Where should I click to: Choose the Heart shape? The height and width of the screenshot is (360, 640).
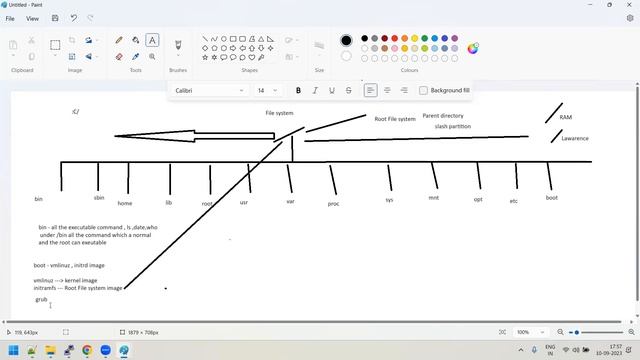click(x=252, y=58)
